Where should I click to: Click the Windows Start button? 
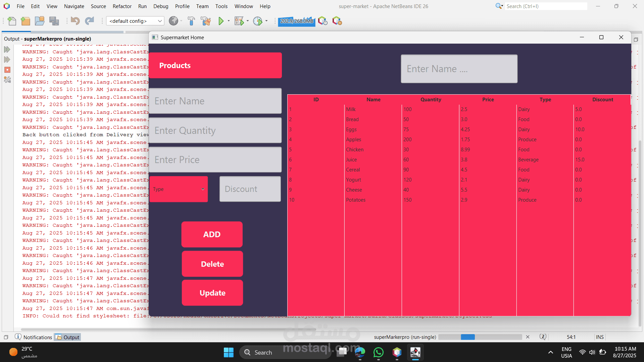click(229, 352)
